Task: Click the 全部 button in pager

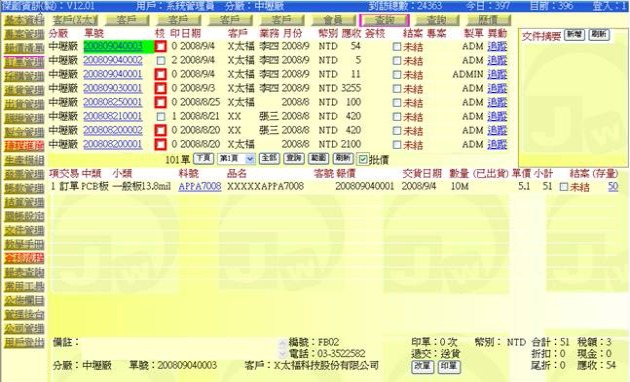Action: click(269, 158)
